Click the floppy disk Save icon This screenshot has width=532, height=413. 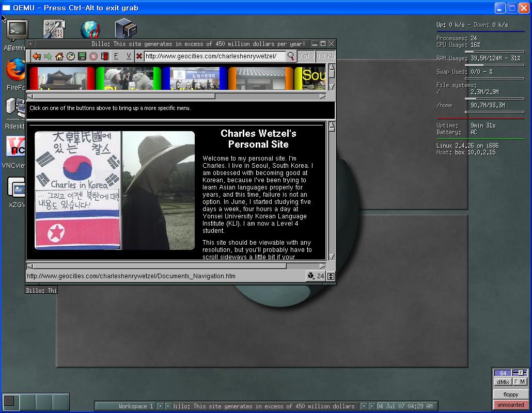[82, 56]
